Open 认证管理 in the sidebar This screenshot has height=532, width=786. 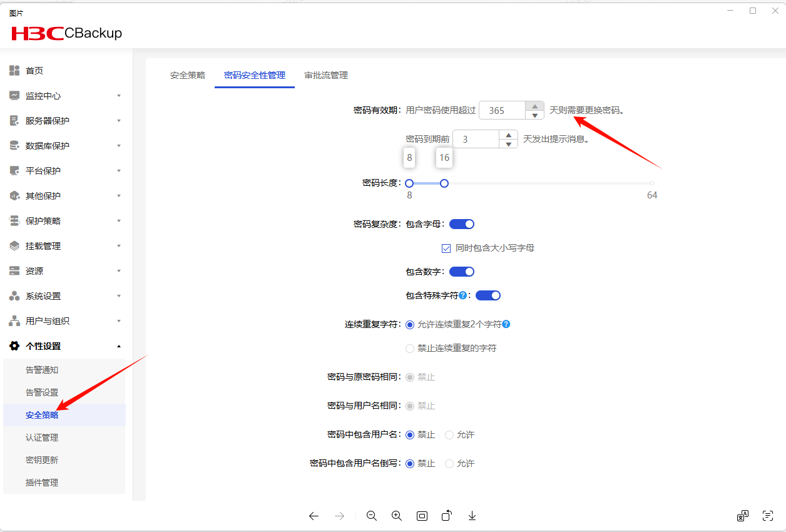point(42,437)
